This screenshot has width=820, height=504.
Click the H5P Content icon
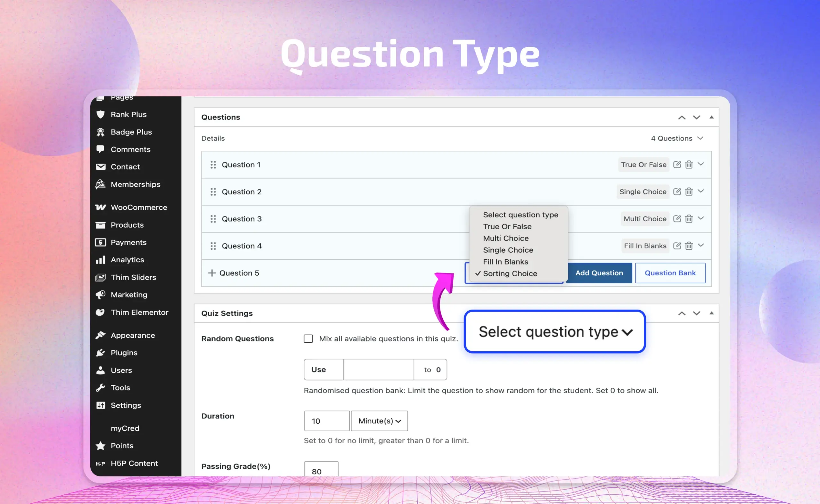tap(100, 463)
